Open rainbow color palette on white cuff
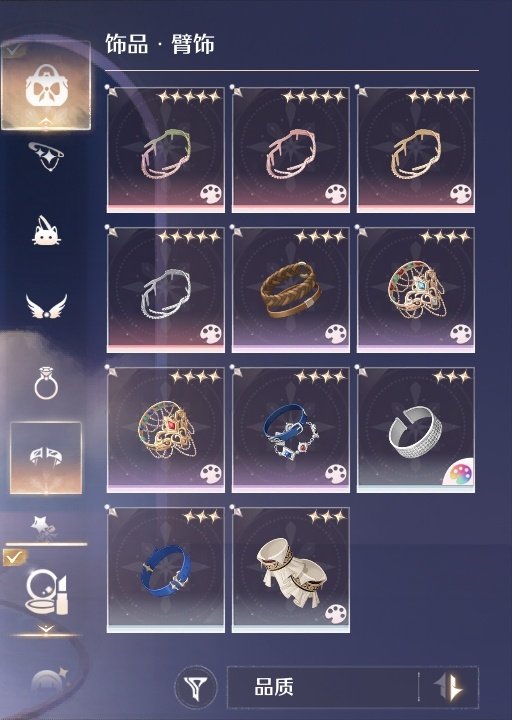The image size is (512, 720). click(458, 472)
